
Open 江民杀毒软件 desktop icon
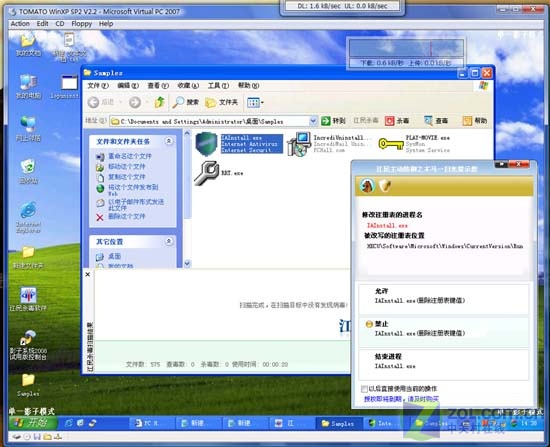[28, 299]
